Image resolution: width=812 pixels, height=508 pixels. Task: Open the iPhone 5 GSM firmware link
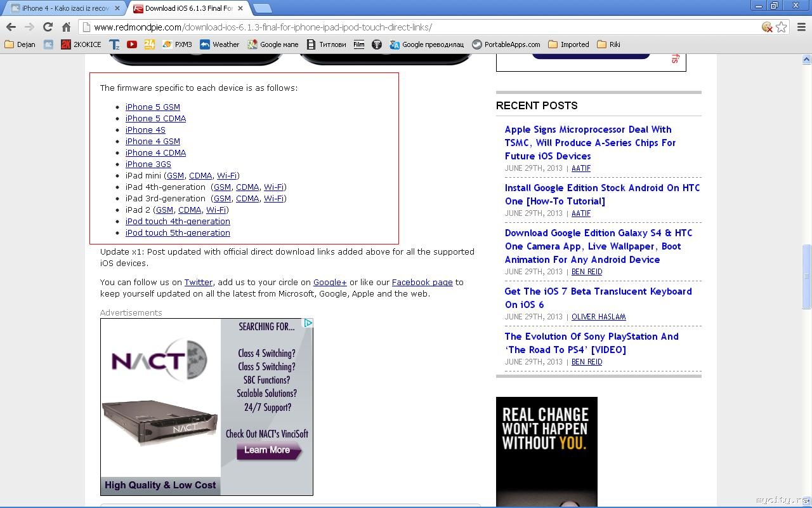point(153,107)
